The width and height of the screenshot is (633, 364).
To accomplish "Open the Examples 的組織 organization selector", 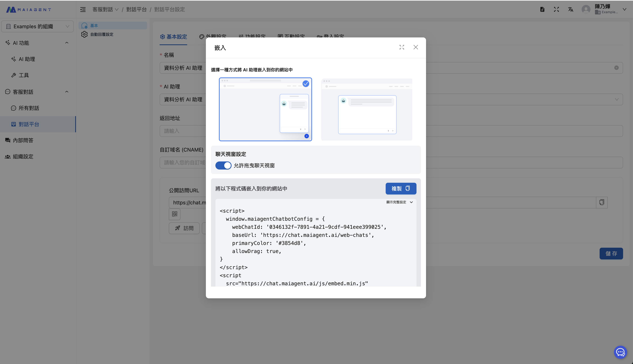I will point(37,26).
